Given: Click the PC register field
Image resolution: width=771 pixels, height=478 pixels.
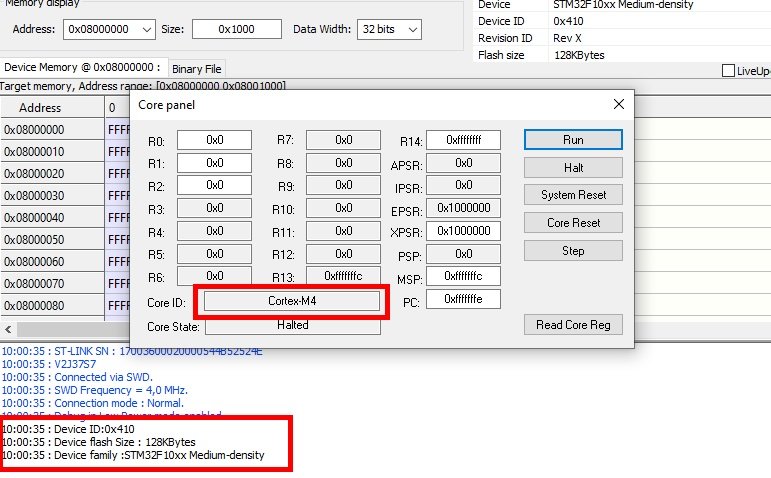Looking at the screenshot, I should [x=463, y=299].
